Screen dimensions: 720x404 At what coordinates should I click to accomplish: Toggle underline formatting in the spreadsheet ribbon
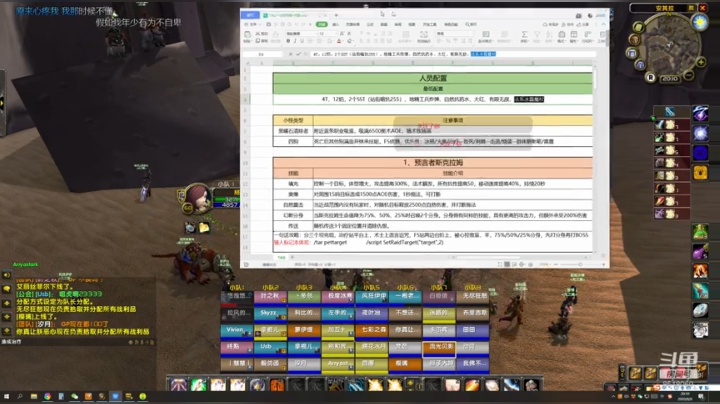pyautogui.click(x=302, y=41)
